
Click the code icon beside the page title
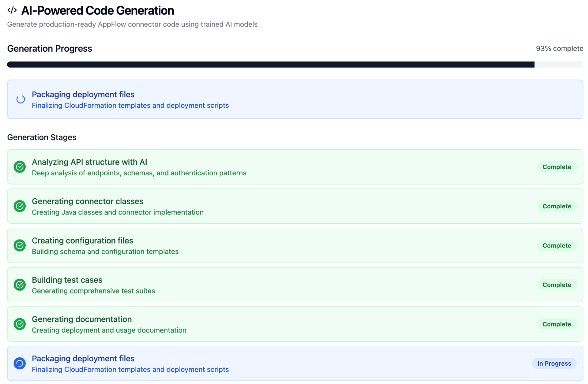click(12, 10)
